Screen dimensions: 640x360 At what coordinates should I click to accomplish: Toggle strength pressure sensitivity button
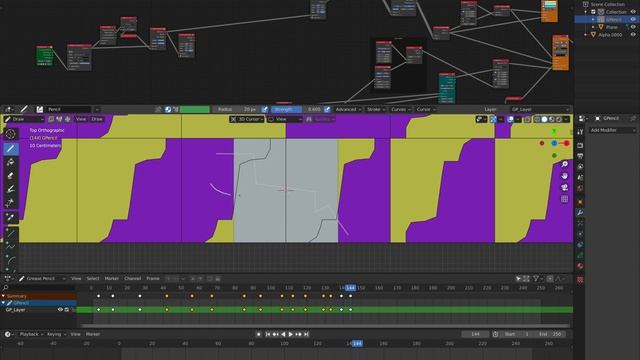327,109
